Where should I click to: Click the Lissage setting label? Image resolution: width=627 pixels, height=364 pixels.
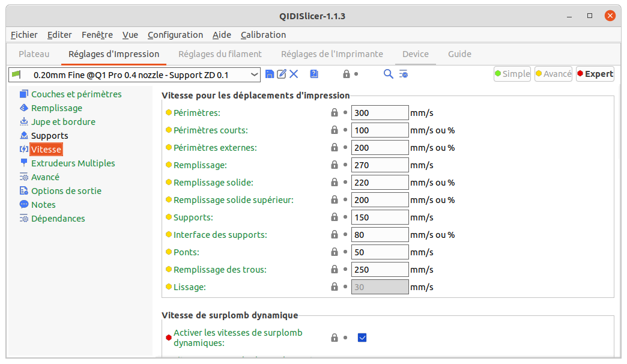pos(190,287)
